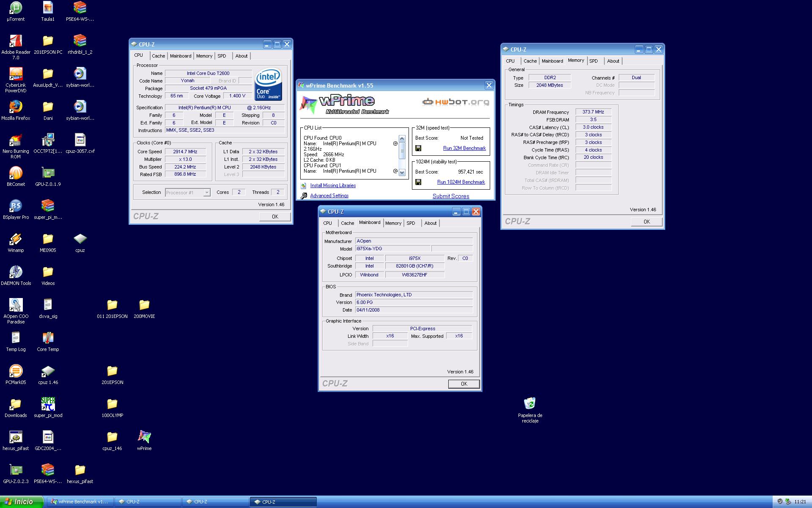
Task: Click OK in the Memory CPU-Z window
Action: coord(647,222)
